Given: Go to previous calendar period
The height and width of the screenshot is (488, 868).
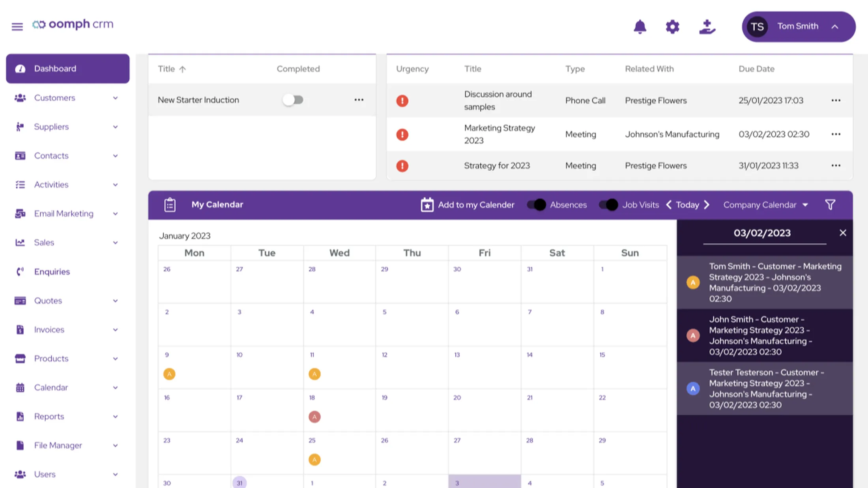Looking at the screenshot, I should click(x=669, y=205).
